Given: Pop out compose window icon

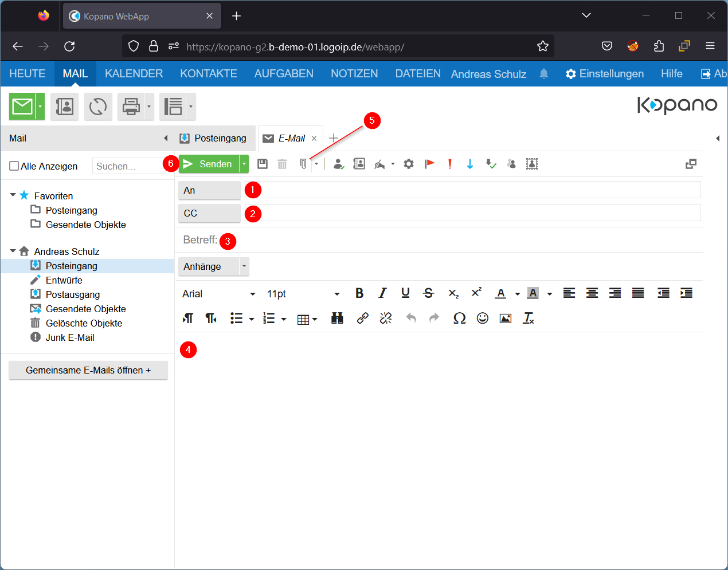Looking at the screenshot, I should (691, 164).
